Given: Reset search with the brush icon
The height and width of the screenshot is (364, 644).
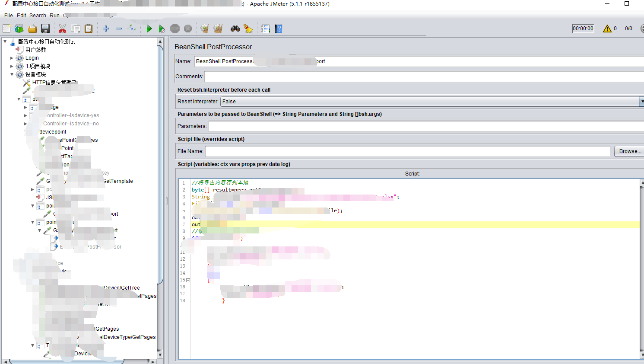Looking at the screenshot, I should (x=248, y=29).
